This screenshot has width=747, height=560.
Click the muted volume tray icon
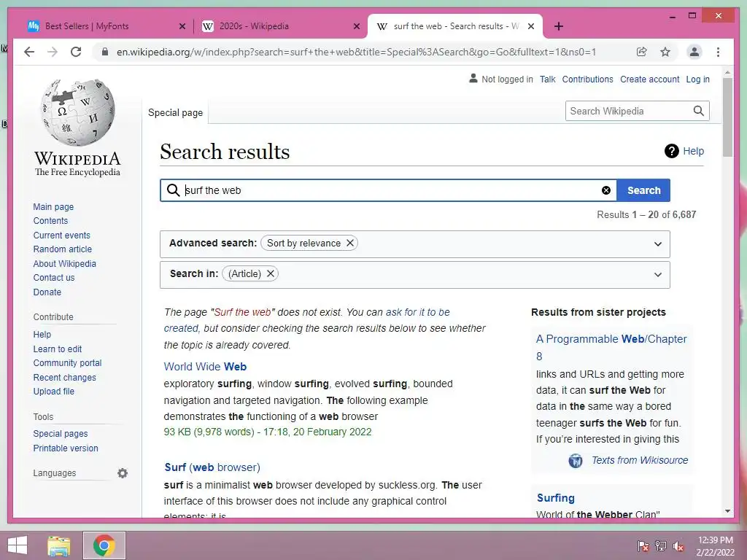pos(678,545)
